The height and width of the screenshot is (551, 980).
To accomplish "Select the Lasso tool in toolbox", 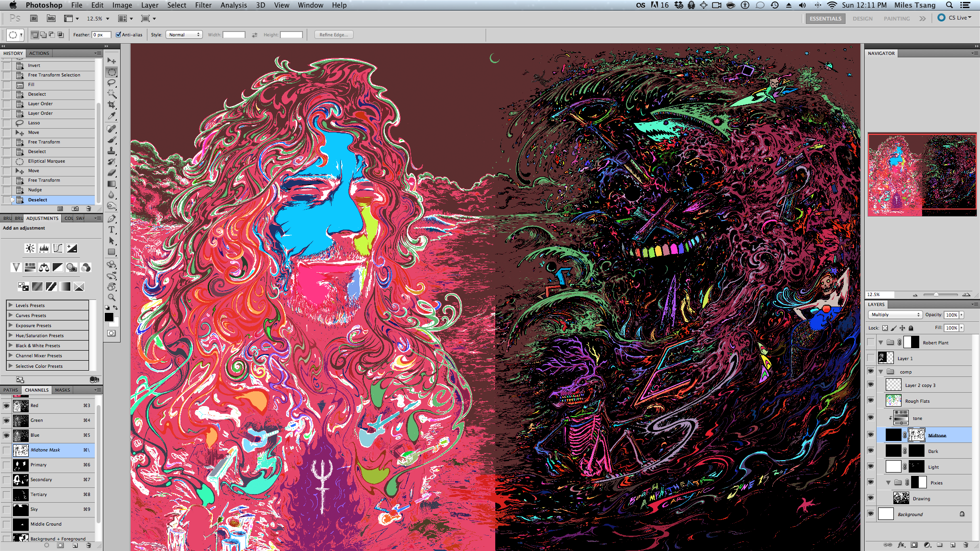I will (111, 83).
